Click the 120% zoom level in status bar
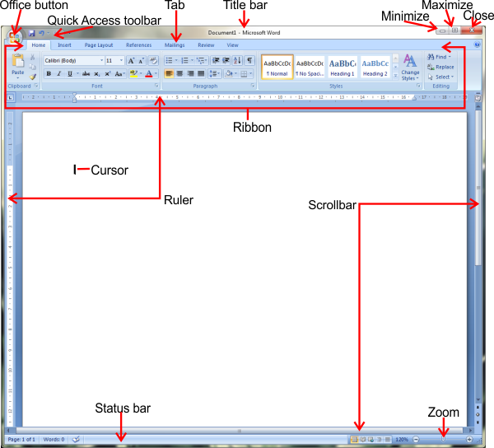 click(x=402, y=439)
